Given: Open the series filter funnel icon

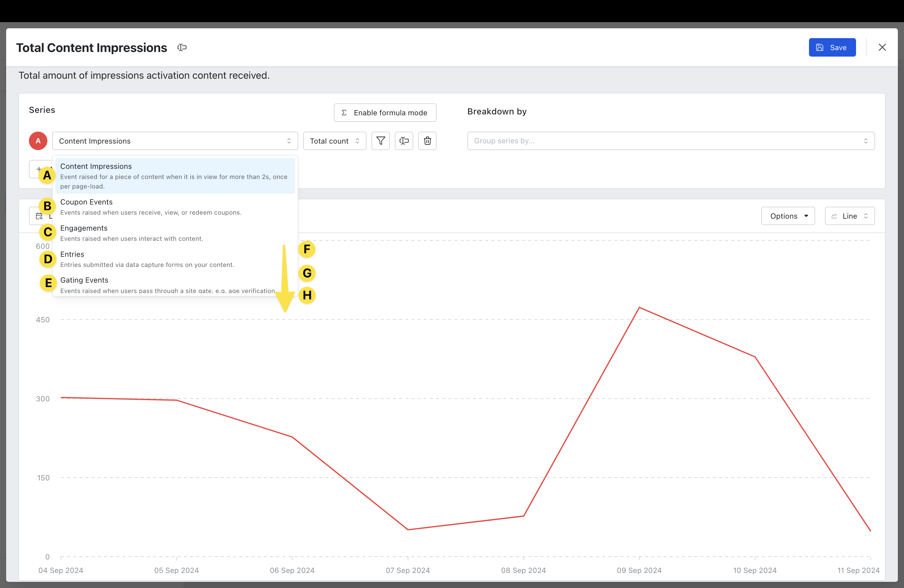Looking at the screenshot, I should pyautogui.click(x=380, y=141).
